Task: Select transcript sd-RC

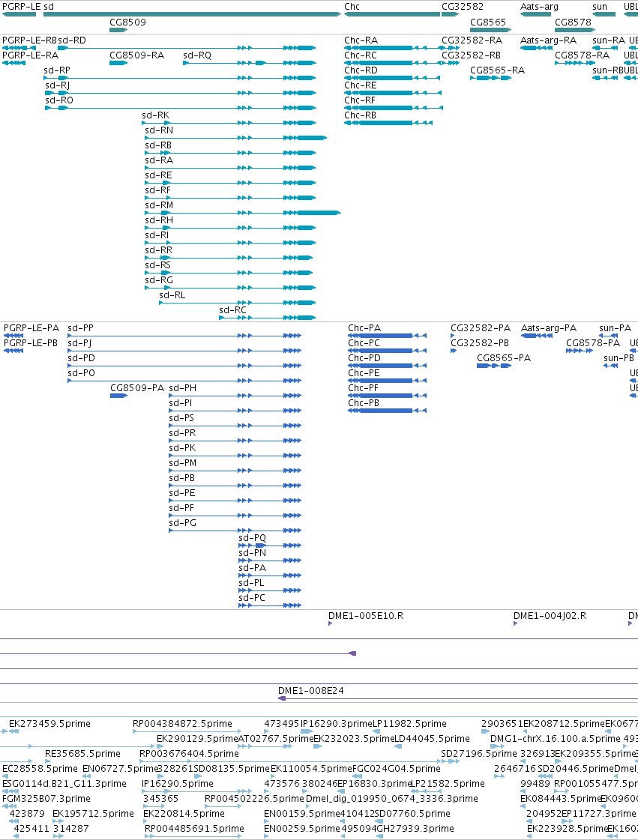Action: (268, 318)
